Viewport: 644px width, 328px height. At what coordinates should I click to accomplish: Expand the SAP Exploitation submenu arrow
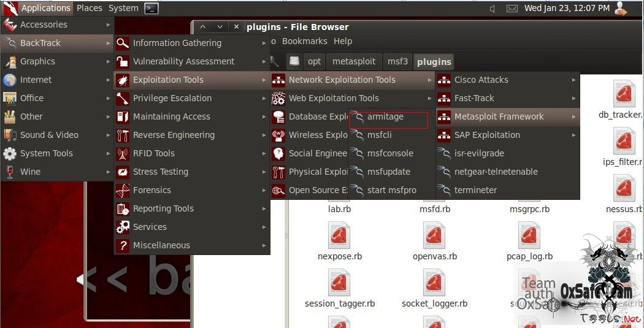(573, 135)
